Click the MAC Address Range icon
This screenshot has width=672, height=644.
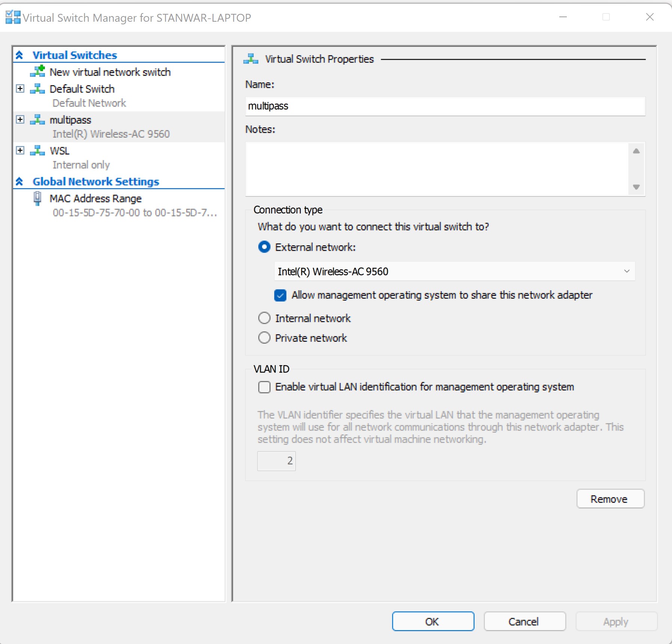37,198
